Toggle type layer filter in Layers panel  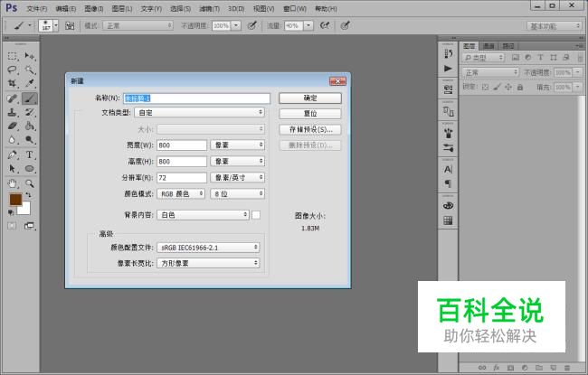pyautogui.click(x=540, y=57)
